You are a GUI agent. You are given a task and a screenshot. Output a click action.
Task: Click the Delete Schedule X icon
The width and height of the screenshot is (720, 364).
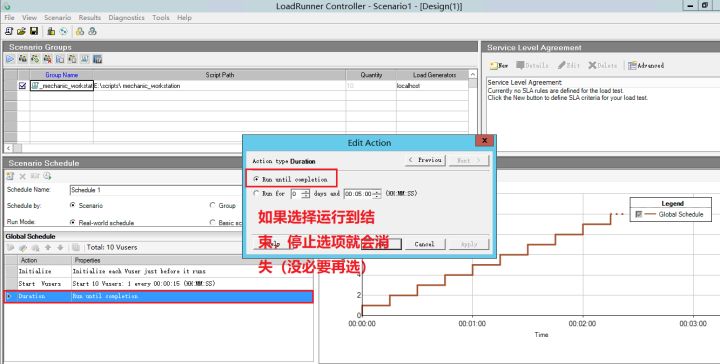click(22, 176)
